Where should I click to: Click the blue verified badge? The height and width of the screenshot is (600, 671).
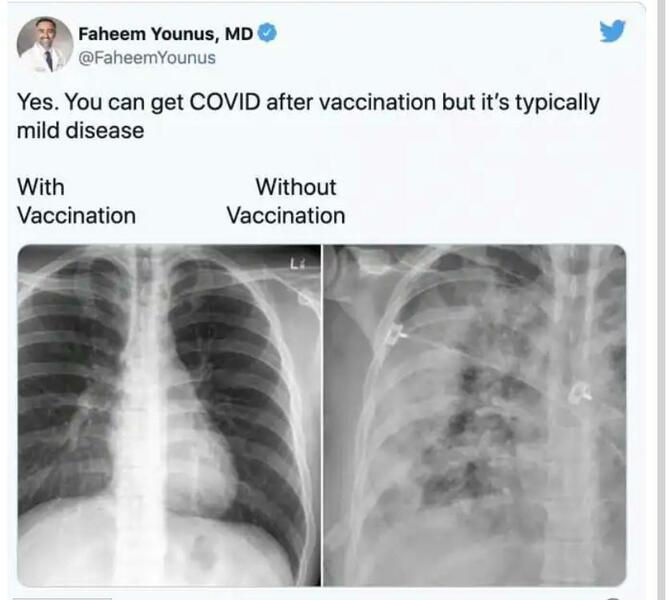click(x=267, y=34)
